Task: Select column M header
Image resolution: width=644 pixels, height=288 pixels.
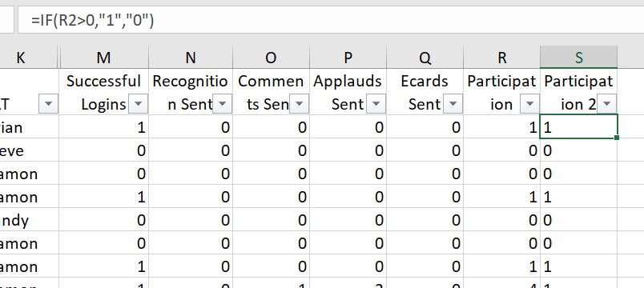Action: [x=103, y=58]
